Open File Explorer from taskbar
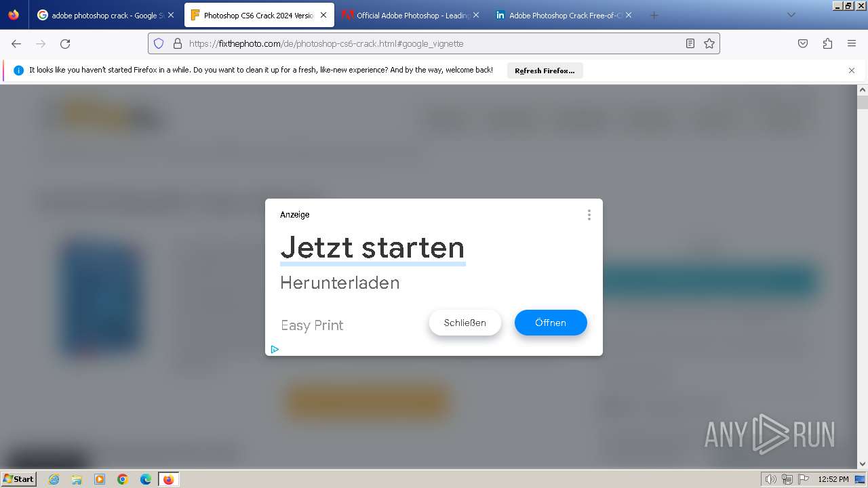868x488 pixels. tap(77, 479)
